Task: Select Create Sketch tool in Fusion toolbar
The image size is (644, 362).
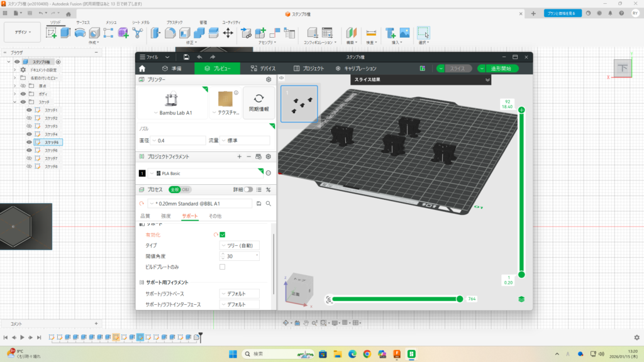Action: tap(51, 32)
